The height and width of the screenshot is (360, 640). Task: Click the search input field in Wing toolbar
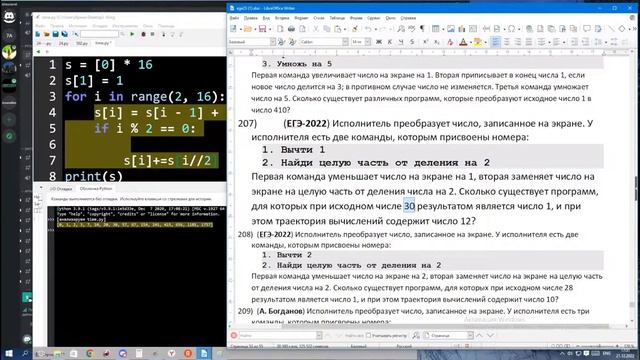pos(99,34)
